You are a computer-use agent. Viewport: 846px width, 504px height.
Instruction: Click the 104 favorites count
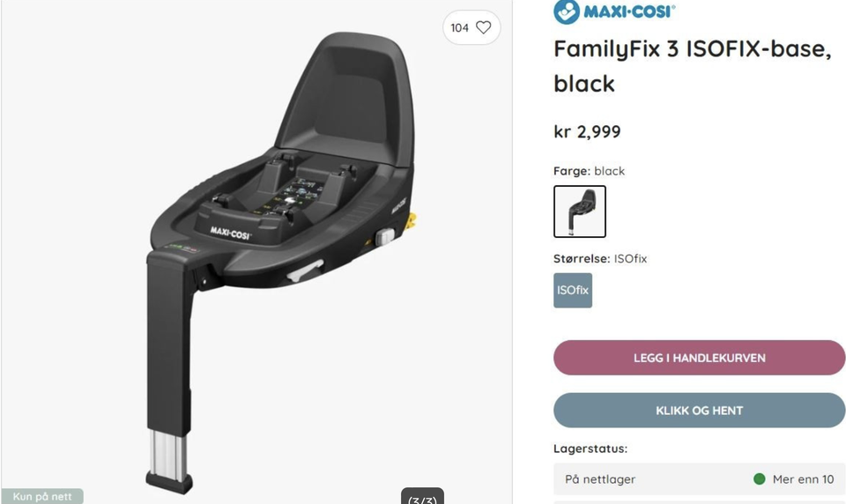(460, 27)
